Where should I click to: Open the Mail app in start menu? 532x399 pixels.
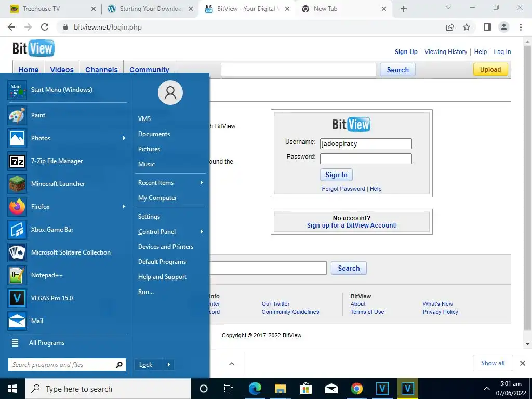click(x=66, y=321)
